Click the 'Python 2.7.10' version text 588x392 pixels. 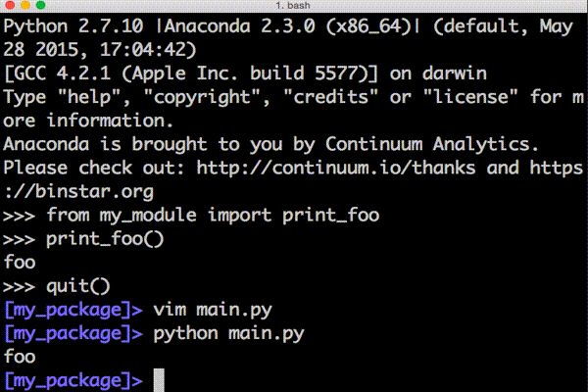[x=73, y=26]
